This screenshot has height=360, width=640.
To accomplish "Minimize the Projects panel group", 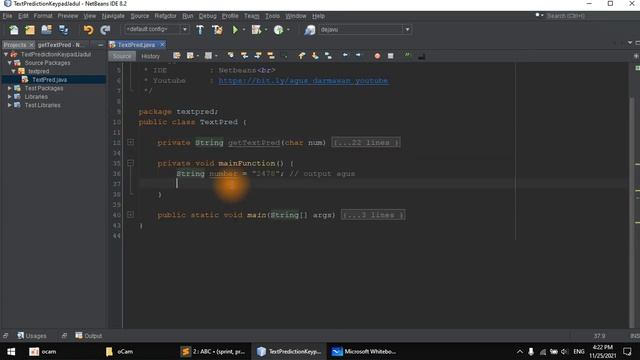I will coord(100,45).
